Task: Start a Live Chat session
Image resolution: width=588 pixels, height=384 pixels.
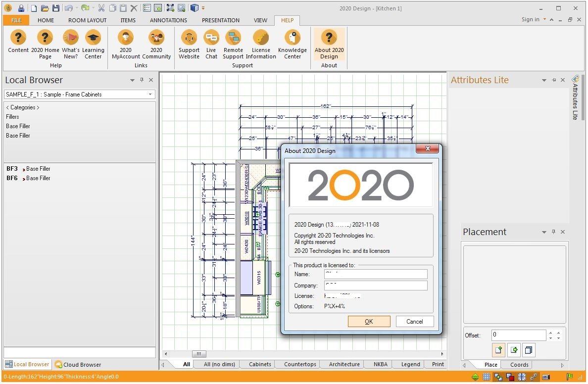Action: pos(211,44)
